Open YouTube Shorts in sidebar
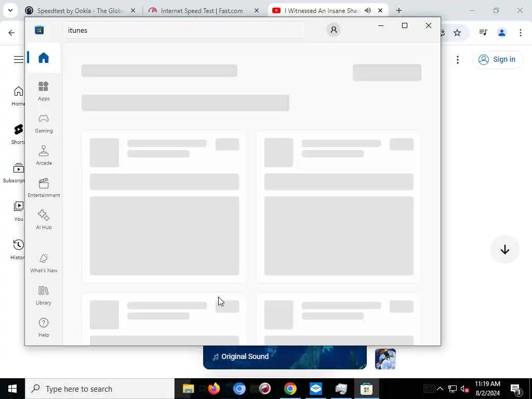The height and width of the screenshot is (399, 532). coord(18,135)
